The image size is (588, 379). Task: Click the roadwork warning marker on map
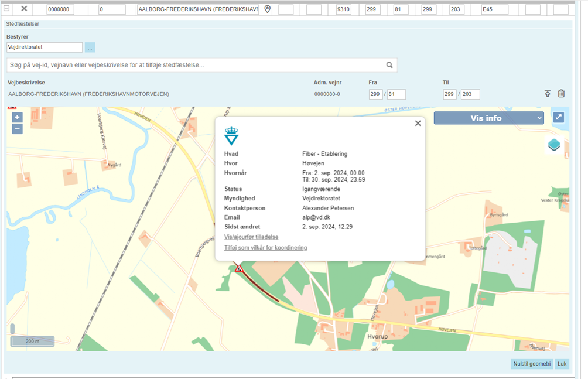click(x=238, y=268)
